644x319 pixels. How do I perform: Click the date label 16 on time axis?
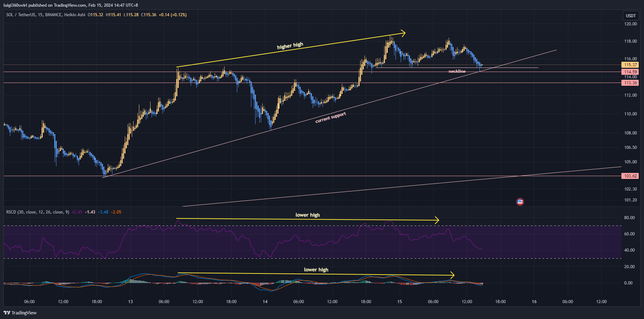[x=534, y=302]
